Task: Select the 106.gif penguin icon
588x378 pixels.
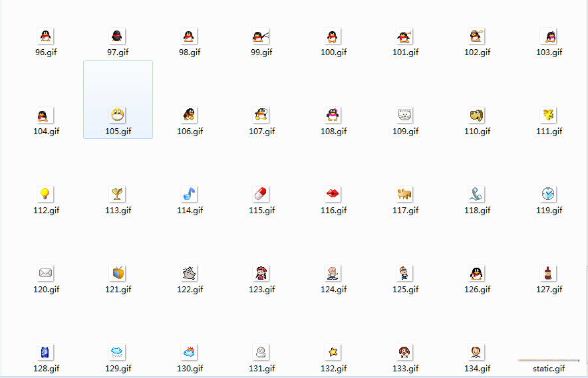Action: pyautogui.click(x=189, y=115)
